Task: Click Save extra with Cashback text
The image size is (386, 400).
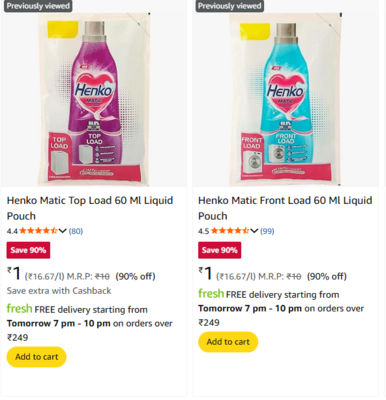Action: (x=59, y=291)
